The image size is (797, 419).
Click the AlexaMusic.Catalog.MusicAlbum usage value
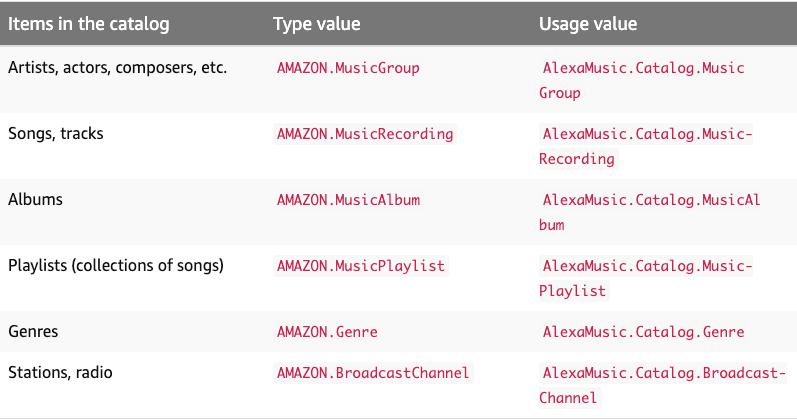click(x=651, y=200)
